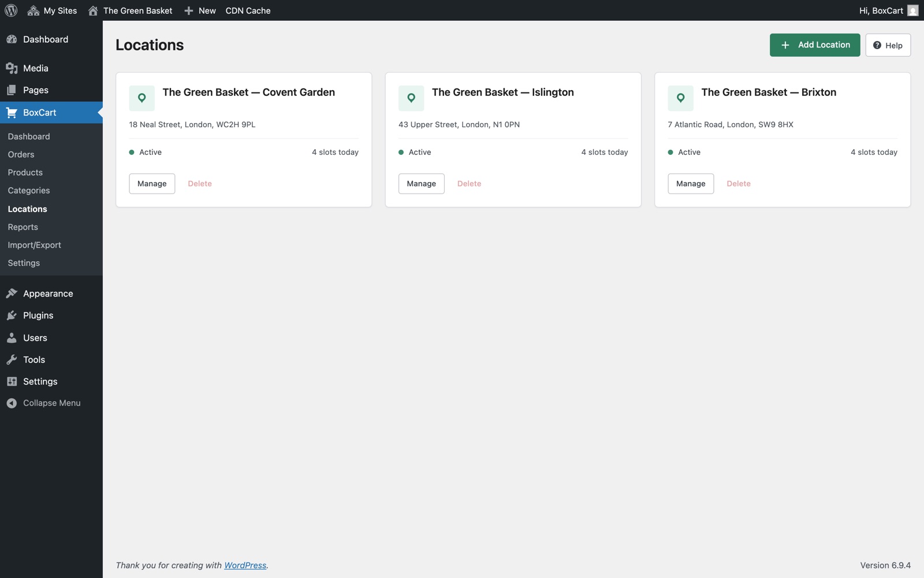The width and height of the screenshot is (924, 578).
Task: Open Import/Export submenu item
Action: [34, 245]
